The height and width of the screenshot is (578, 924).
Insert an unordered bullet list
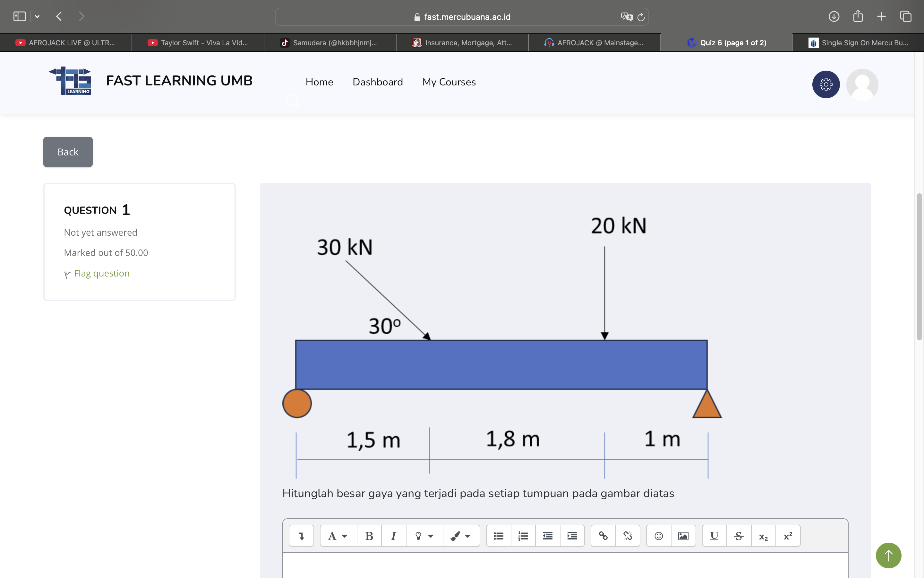click(x=498, y=536)
